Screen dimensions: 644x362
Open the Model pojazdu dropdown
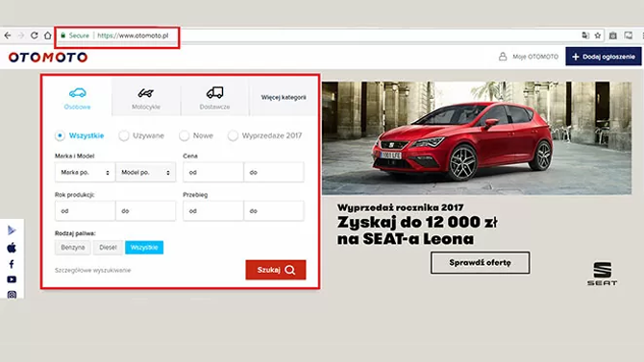point(146,173)
